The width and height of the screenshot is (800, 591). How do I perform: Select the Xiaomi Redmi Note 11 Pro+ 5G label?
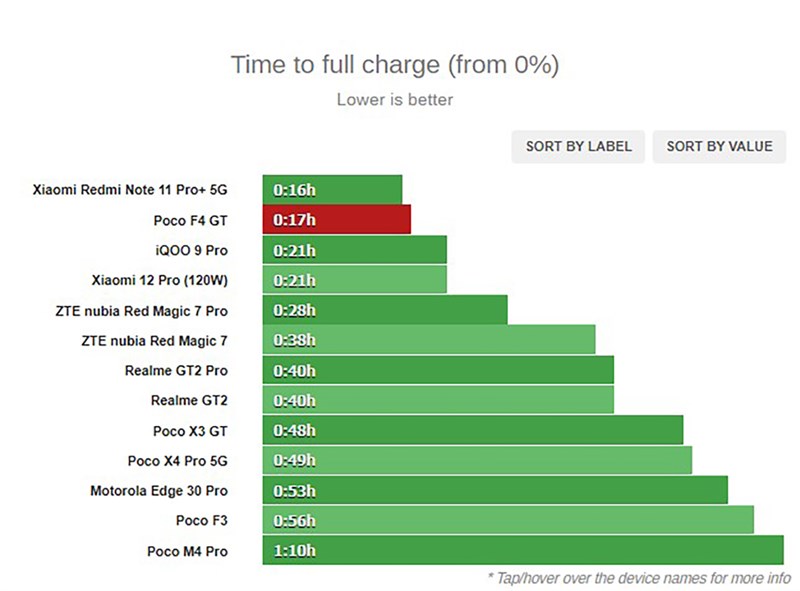click(130, 190)
